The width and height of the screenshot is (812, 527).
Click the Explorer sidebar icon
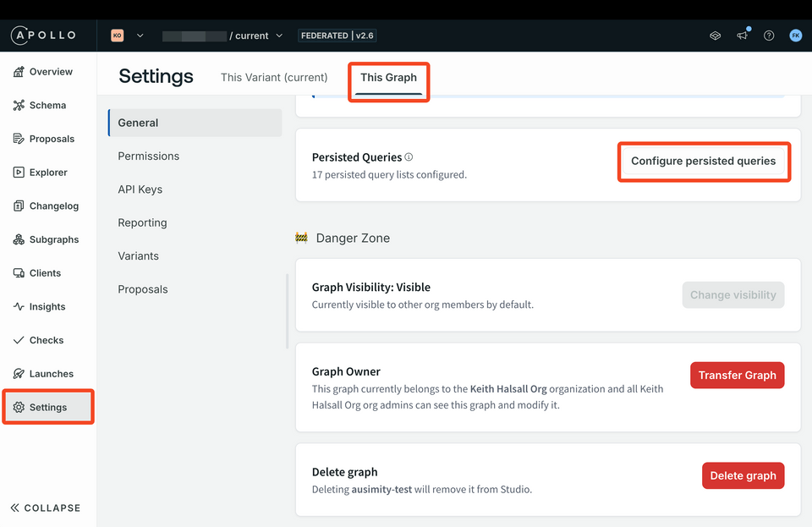click(x=19, y=173)
